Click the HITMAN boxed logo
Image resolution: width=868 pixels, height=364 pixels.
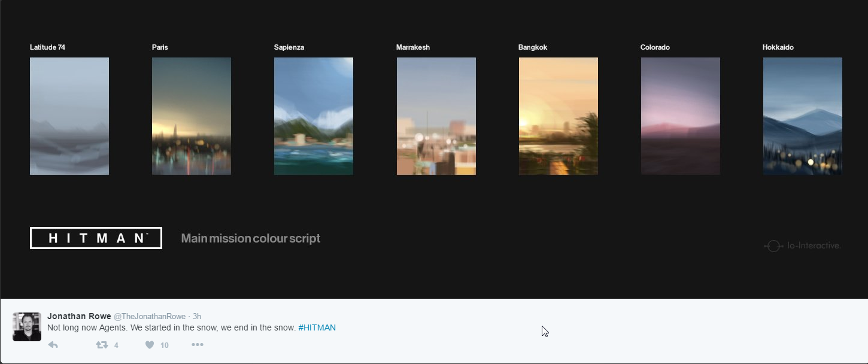96,238
